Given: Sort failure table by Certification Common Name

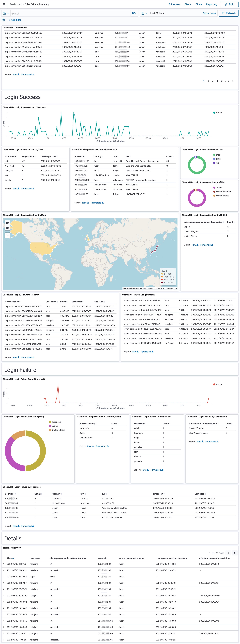Looking at the screenshot, I should [203, 424].
